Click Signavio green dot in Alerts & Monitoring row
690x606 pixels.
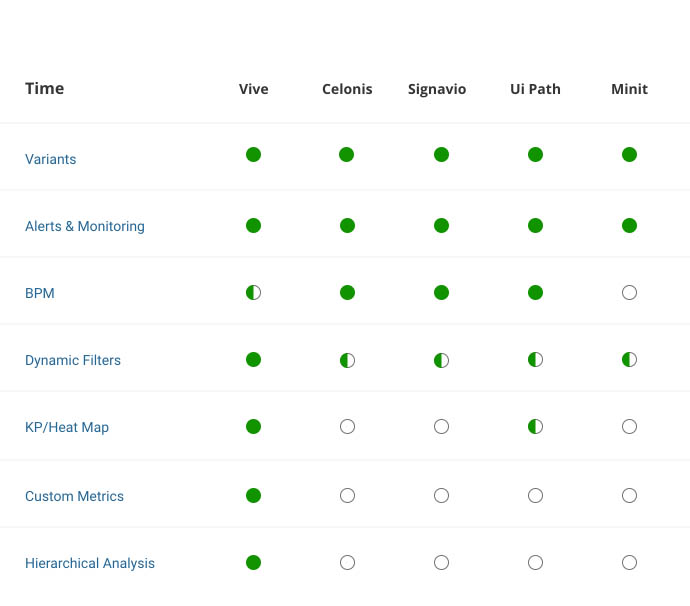441,225
